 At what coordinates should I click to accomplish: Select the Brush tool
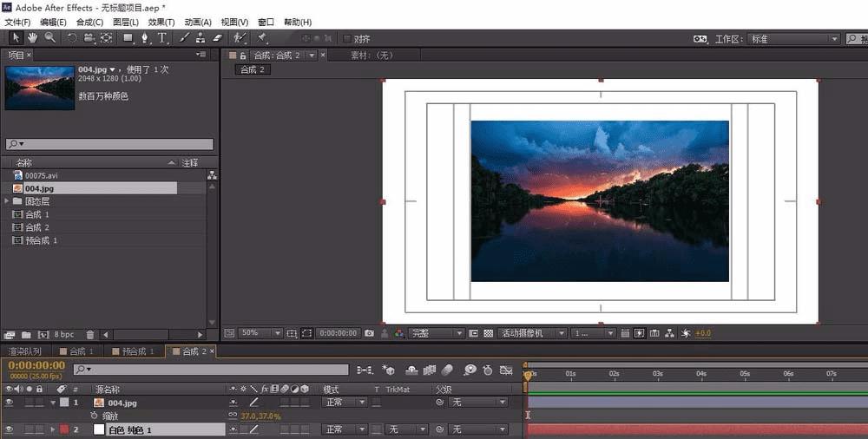point(184,38)
